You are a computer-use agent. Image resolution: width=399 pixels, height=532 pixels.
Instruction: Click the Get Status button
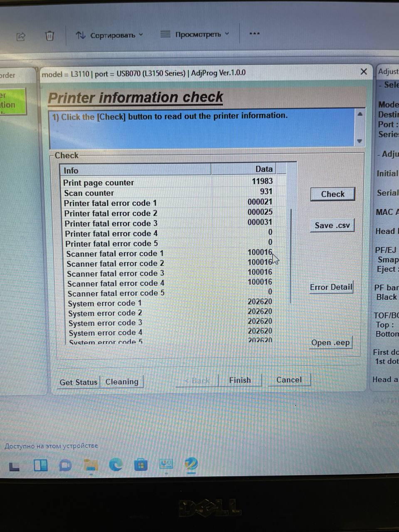coord(79,382)
